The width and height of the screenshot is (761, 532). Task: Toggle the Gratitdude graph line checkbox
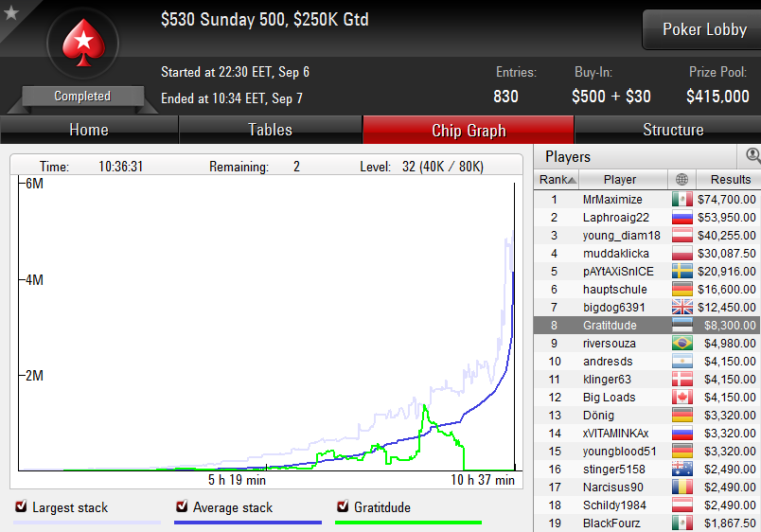pos(342,506)
